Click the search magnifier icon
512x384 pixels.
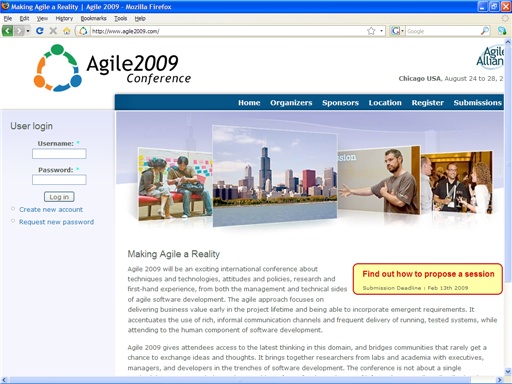(485, 31)
